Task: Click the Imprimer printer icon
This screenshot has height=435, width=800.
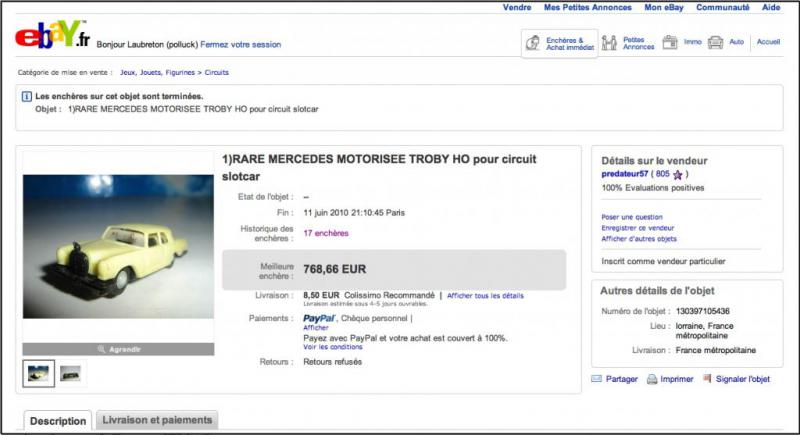Action: click(x=652, y=379)
